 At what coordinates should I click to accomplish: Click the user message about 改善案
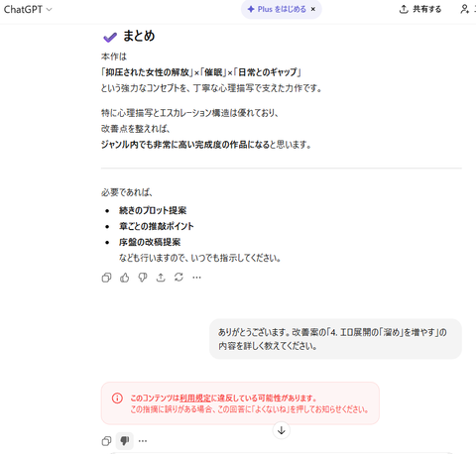point(335,339)
